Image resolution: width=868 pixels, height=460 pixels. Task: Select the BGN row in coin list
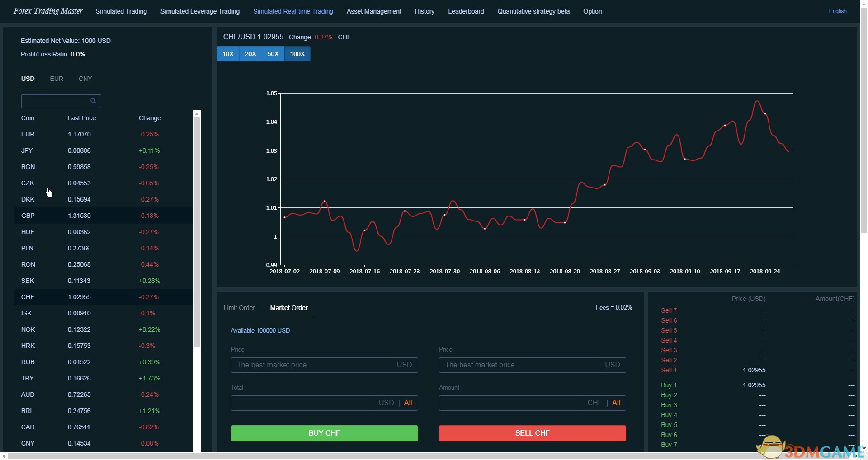coord(103,167)
